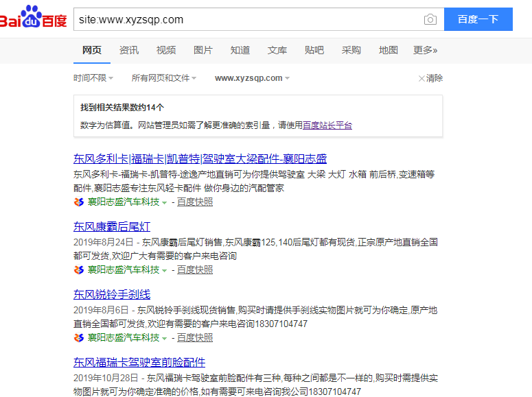Screen dimensions: 532x397
Task: Click the text 找到相关结果数约14个
Action: [x=122, y=108]
